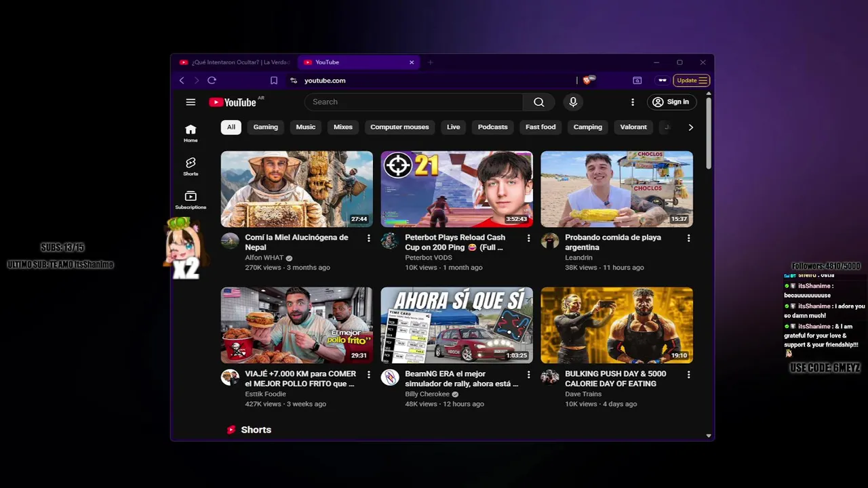Select the Live filter chip
This screenshot has height=488, width=868.
click(x=454, y=127)
